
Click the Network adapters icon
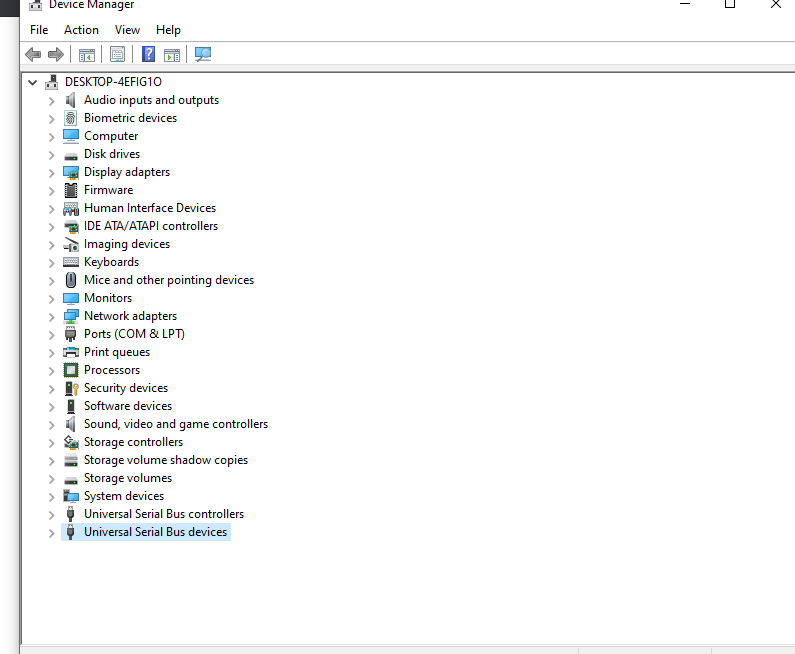point(71,316)
